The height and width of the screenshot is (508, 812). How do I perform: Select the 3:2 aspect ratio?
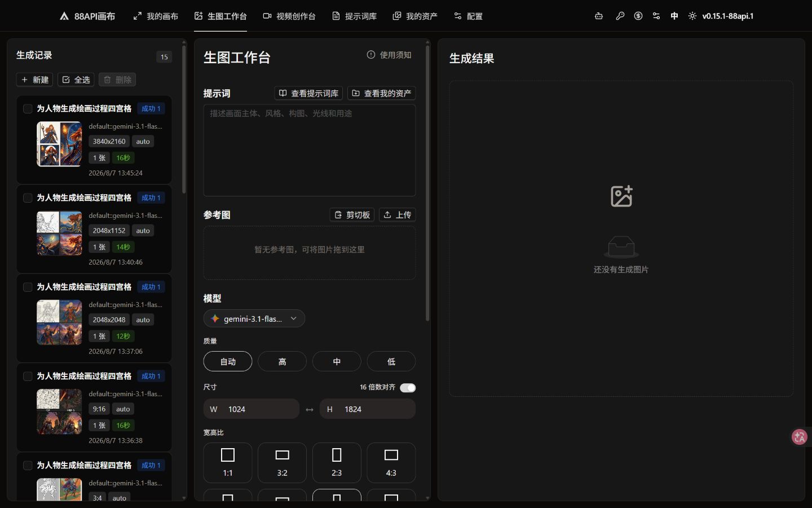[282, 463]
